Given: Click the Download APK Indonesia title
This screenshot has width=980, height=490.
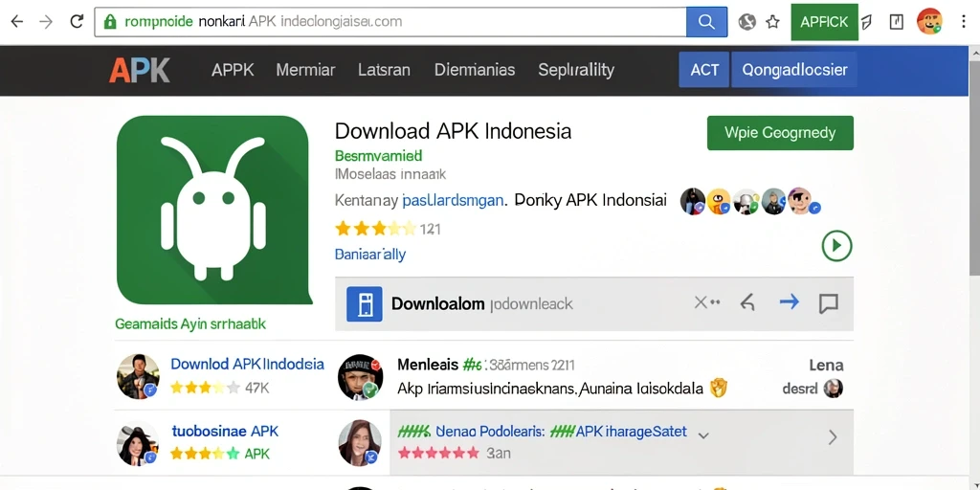Looking at the screenshot, I should [x=453, y=131].
